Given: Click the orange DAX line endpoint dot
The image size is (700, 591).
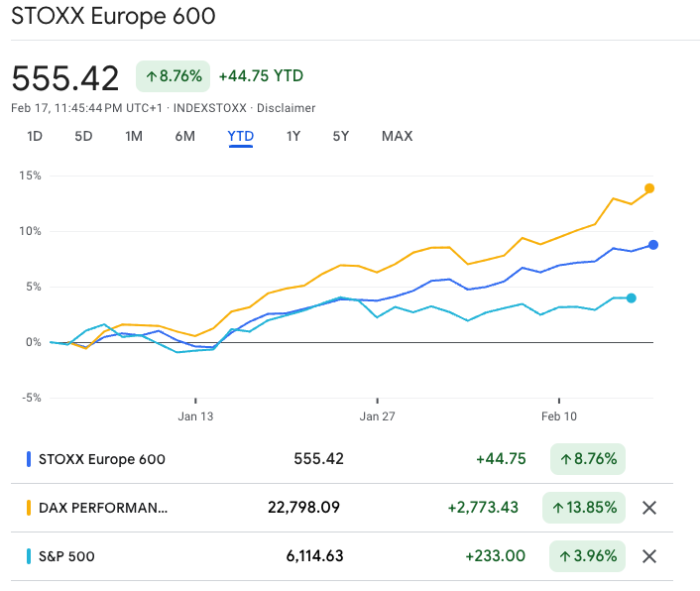Looking at the screenshot, I should (x=649, y=188).
